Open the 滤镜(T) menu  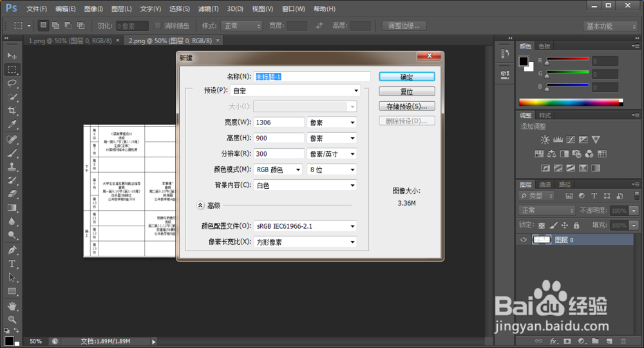pyautogui.click(x=208, y=8)
